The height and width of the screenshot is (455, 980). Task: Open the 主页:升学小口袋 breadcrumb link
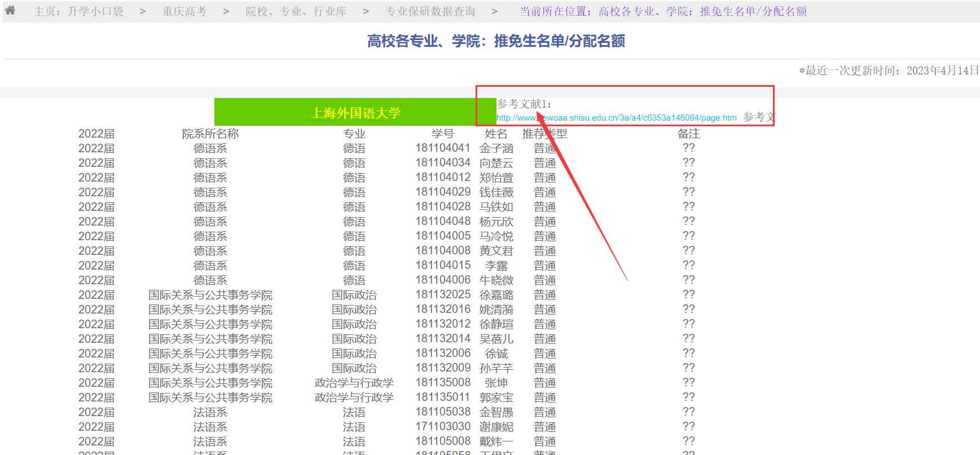click(78, 11)
